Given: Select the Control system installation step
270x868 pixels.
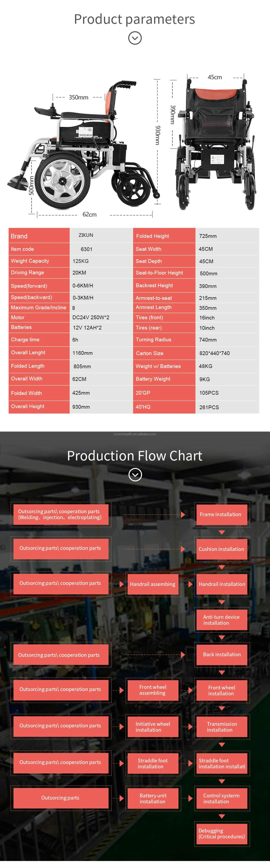Looking at the screenshot, I should [222, 799].
